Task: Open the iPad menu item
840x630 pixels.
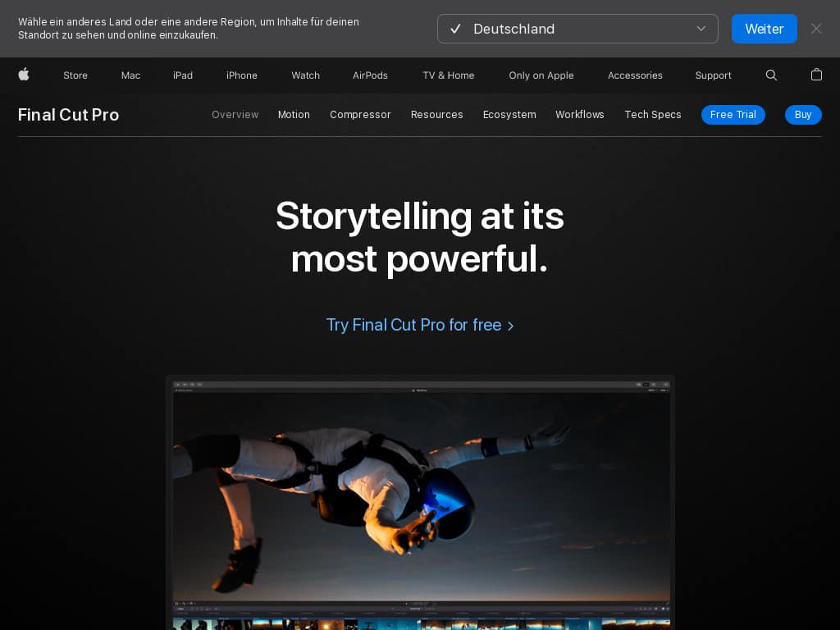Action: (x=183, y=75)
